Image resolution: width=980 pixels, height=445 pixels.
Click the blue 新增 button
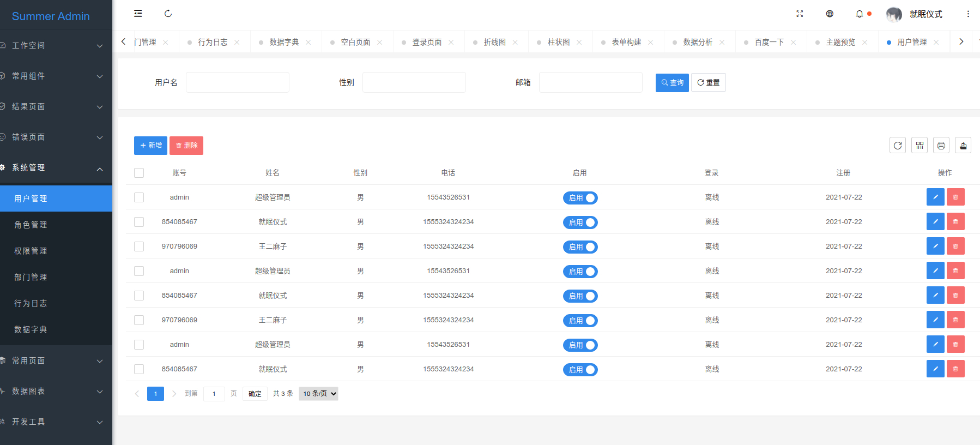[150, 146]
